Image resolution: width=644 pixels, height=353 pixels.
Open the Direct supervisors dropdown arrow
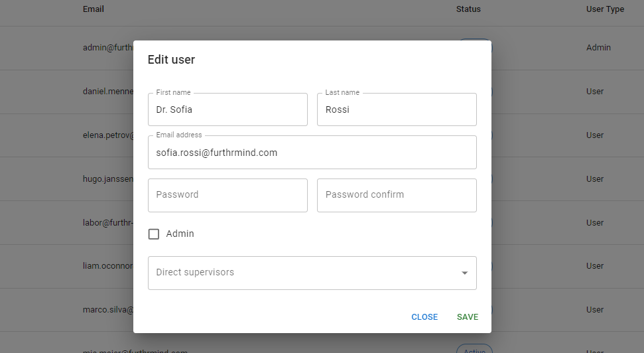[464, 273]
